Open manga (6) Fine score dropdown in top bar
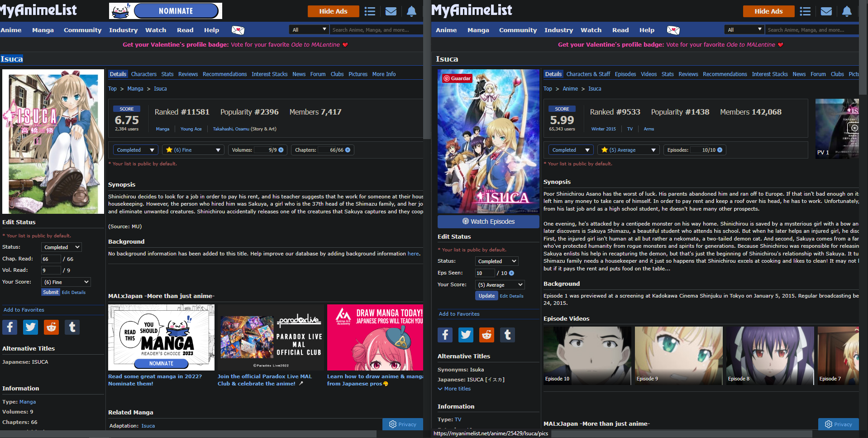Image resolution: width=868 pixels, height=438 pixels. point(193,150)
